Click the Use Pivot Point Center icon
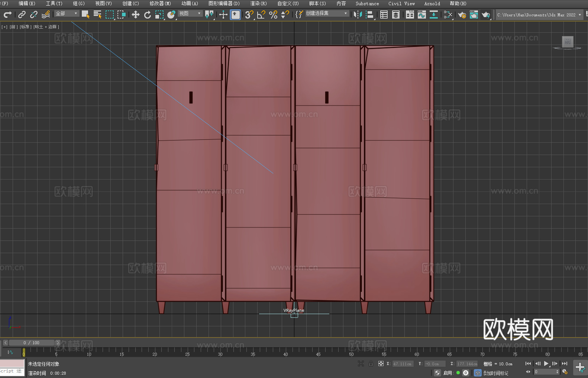588x378 pixels. coord(209,14)
